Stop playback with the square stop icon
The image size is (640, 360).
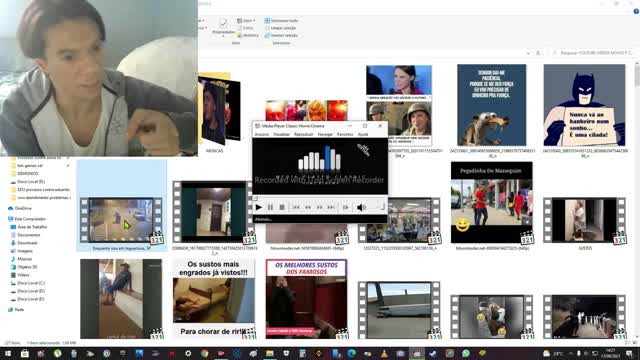tap(282, 207)
